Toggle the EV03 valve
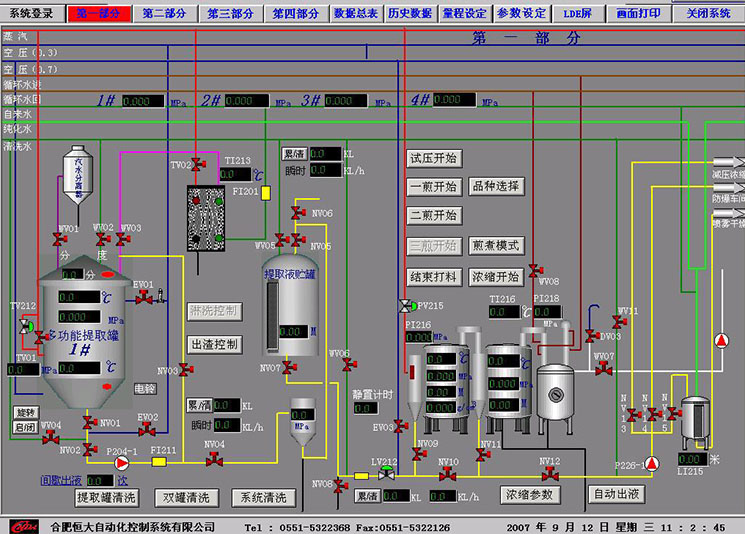This screenshot has height=534, width=745. (x=401, y=426)
